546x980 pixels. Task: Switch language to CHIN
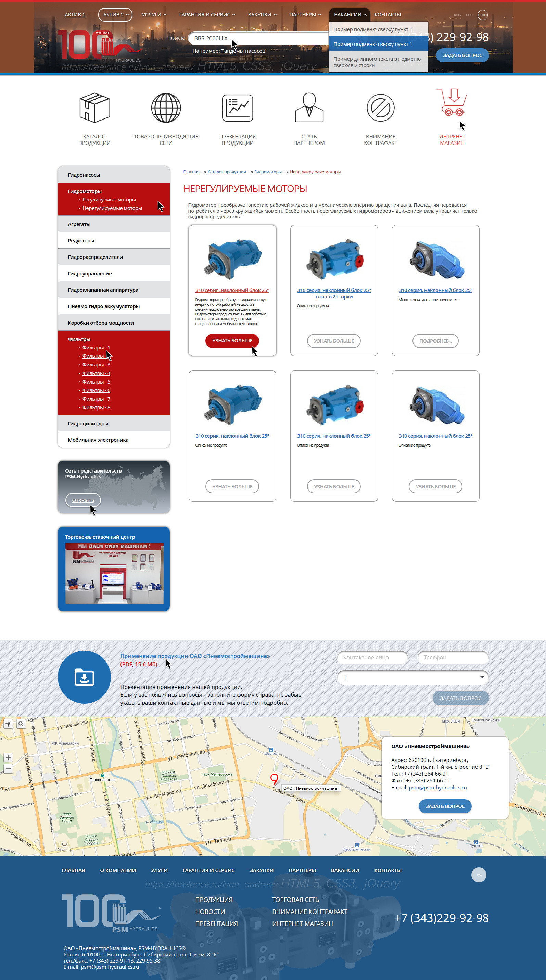coord(483,15)
